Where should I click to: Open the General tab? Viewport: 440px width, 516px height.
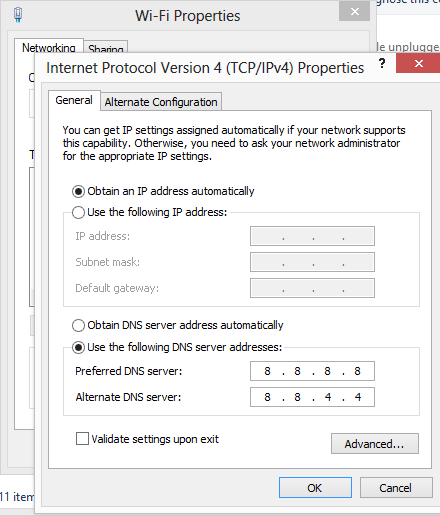pos(74,100)
